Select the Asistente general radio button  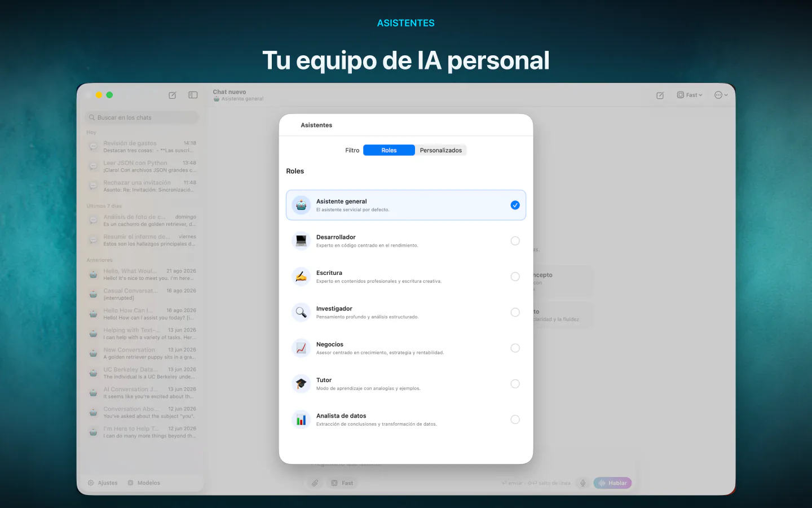click(515, 205)
